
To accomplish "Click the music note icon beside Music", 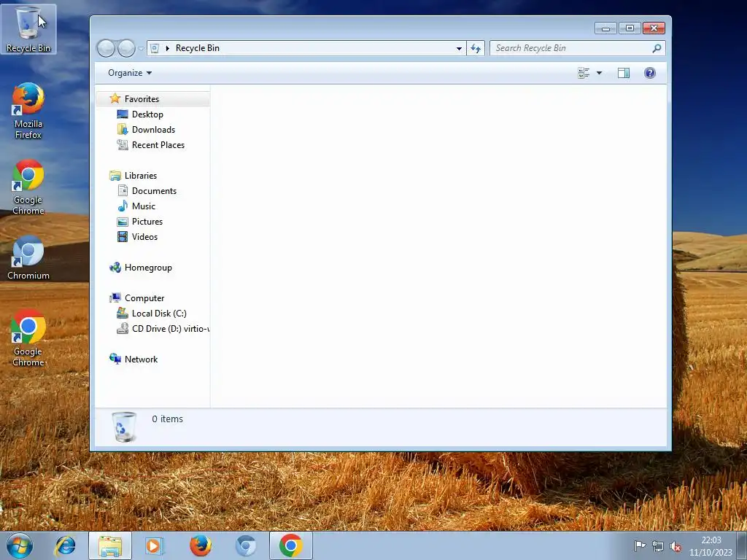I will (x=123, y=206).
